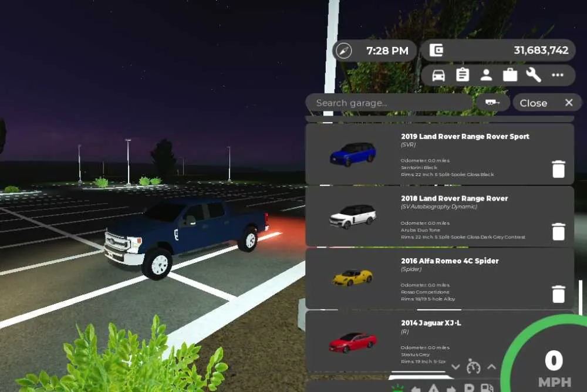This screenshot has height=392, width=587.
Task: Click the white Range Rover thumbnail
Action: (x=353, y=217)
